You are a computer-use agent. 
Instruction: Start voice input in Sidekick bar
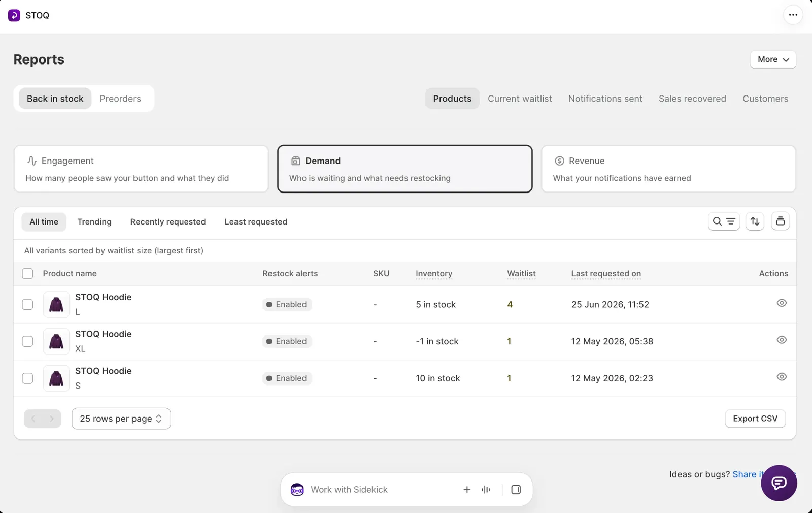(486, 490)
